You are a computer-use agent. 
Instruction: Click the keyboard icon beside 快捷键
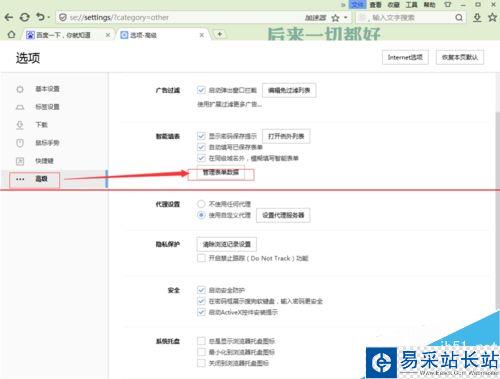[20, 161]
